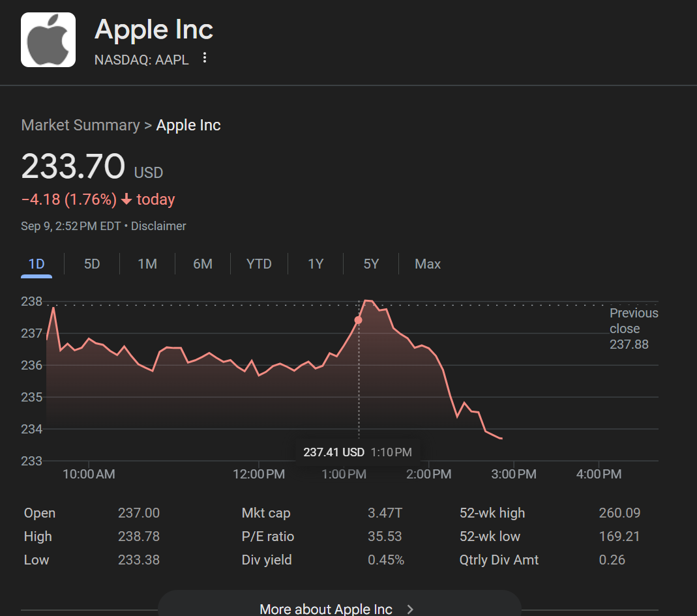Click the 4:00 PM axis label
The width and height of the screenshot is (697, 616).
(599, 475)
